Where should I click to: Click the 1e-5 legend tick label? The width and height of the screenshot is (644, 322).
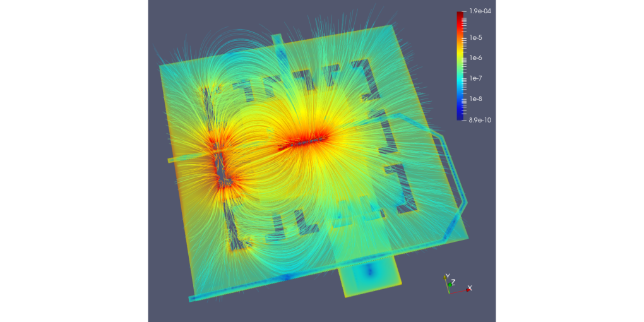(475, 38)
